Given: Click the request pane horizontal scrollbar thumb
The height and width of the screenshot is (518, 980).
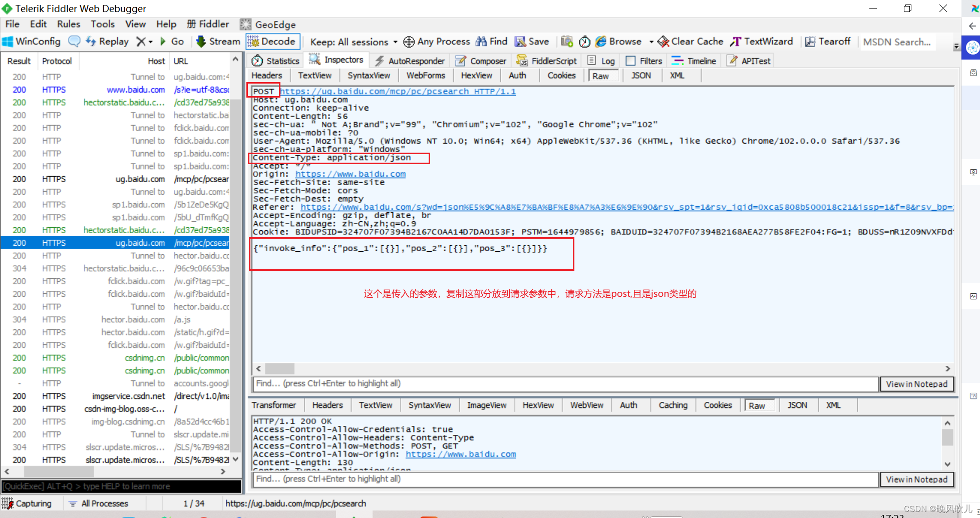Looking at the screenshot, I should (279, 369).
